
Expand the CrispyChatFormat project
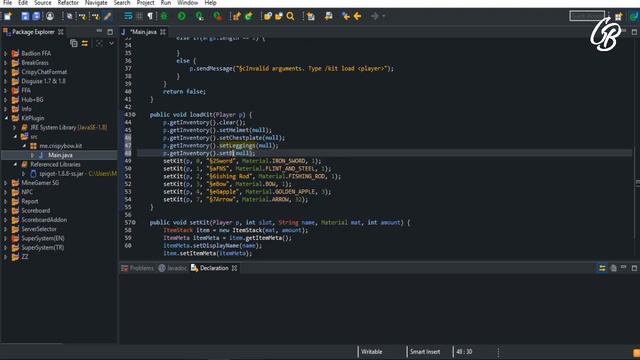(x=5, y=72)
